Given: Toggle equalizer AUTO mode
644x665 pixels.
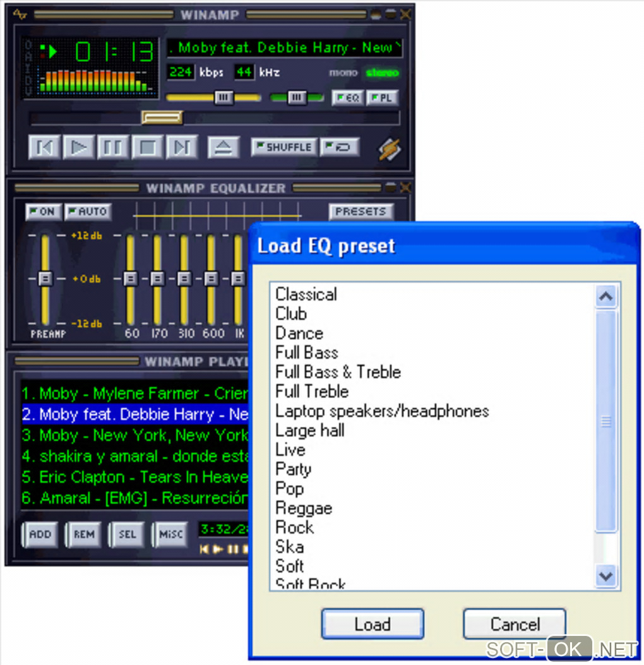Looking at the screenshot, I should (x=88, y=212).
